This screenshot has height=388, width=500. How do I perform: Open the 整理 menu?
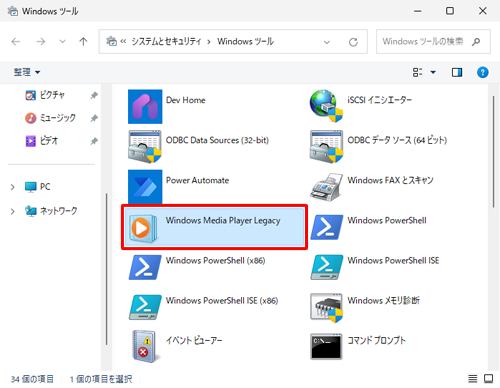coord(27,72)
